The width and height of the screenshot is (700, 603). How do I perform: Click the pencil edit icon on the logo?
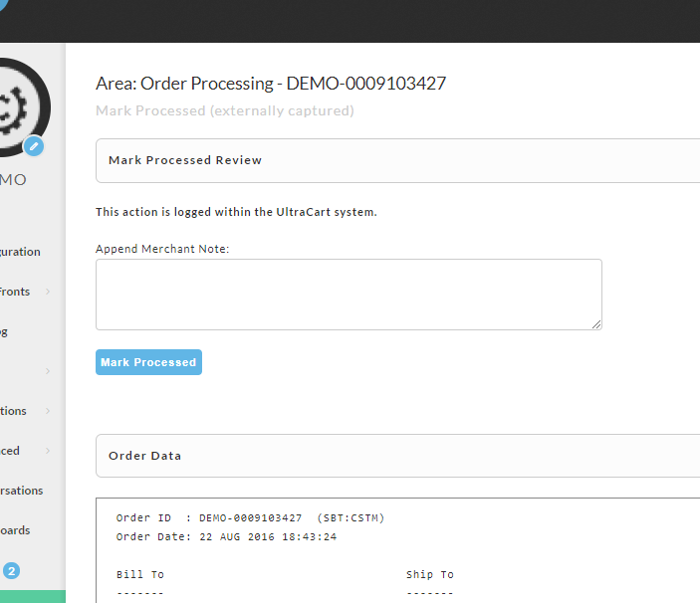point(34,146)
